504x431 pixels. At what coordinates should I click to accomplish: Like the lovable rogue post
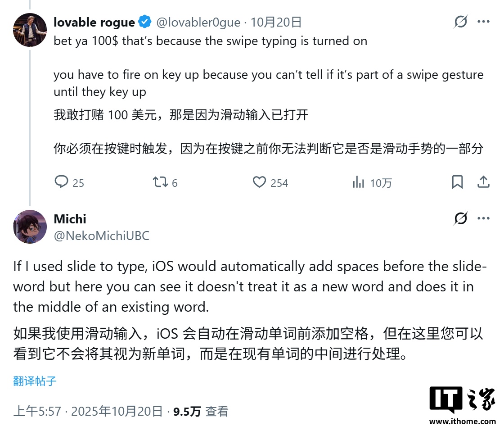tap(259, 182)
